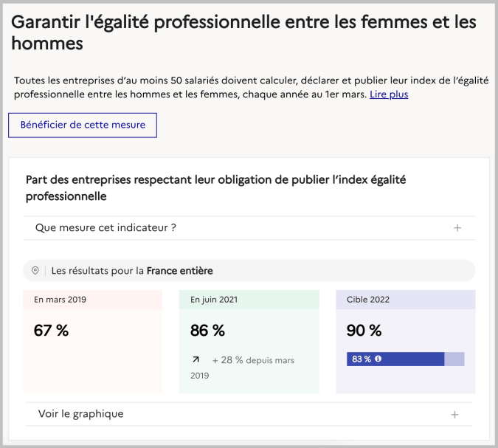Screen dimensions: 498x448
Task: Click the "Cible 2022" card label
Action: (367, 300)
